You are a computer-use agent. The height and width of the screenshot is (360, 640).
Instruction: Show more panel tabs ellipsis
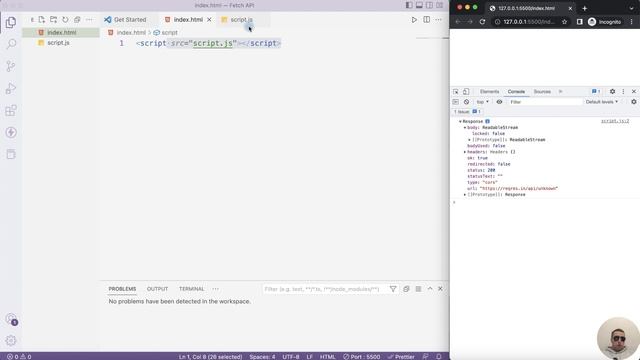coord(216,289)
